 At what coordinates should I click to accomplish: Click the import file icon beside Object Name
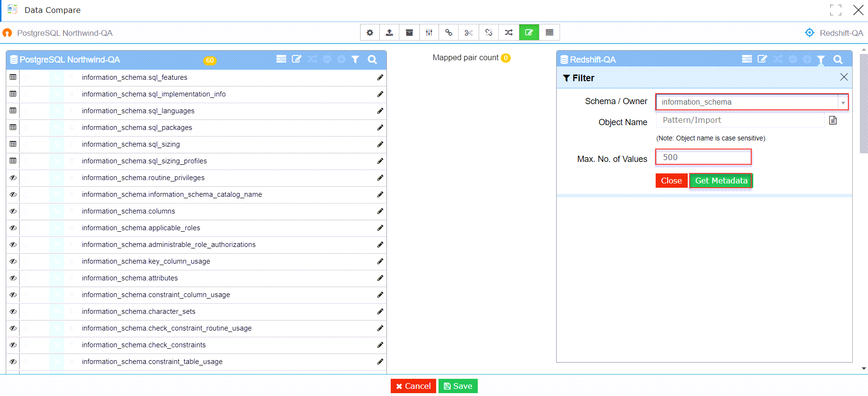(833, 120)
